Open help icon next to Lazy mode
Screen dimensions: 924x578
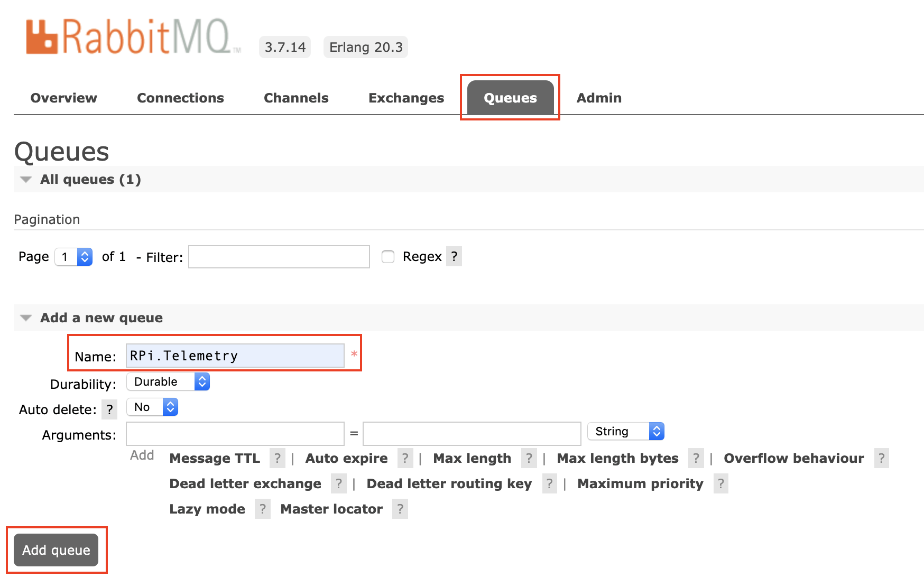(x=263, y=509)
